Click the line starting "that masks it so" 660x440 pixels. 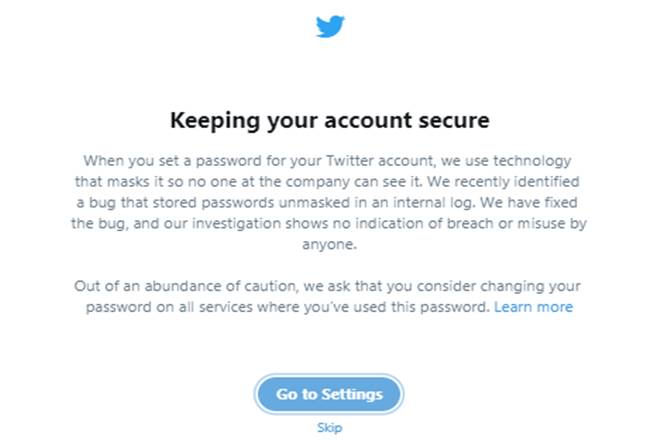tap(330, 181)
